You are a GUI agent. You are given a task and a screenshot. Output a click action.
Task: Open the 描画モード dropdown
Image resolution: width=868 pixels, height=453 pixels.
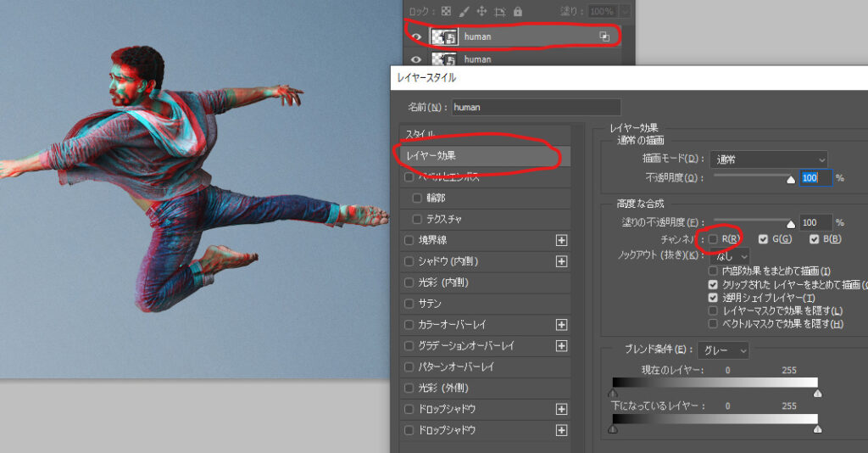click(769, 159)
